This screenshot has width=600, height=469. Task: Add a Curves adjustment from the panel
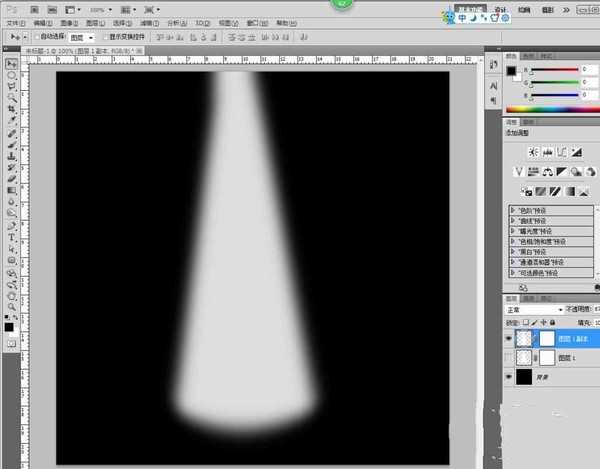coord(562,151)
